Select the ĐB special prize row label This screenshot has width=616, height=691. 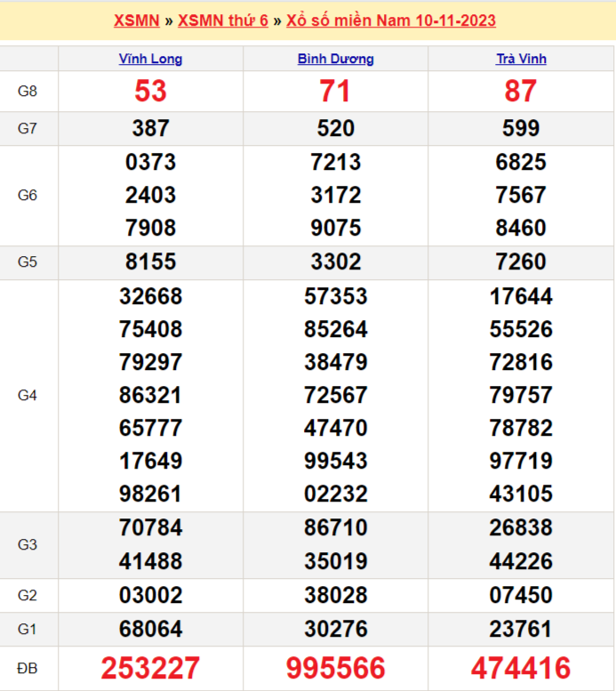click(28, 668)
